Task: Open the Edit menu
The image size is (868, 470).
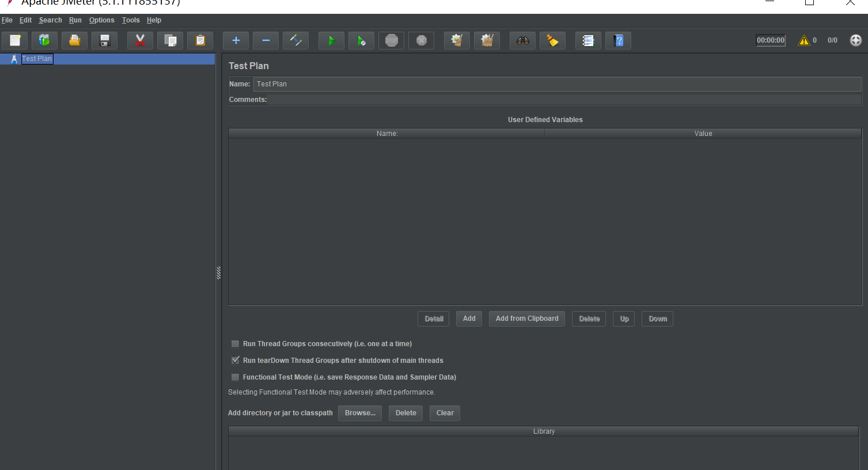Action: pos(25,20)
